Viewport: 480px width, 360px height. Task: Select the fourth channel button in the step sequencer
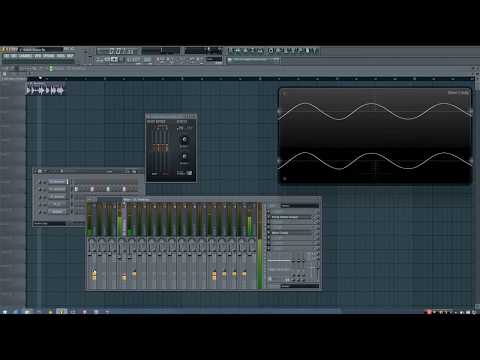click(x=57, y=204)
